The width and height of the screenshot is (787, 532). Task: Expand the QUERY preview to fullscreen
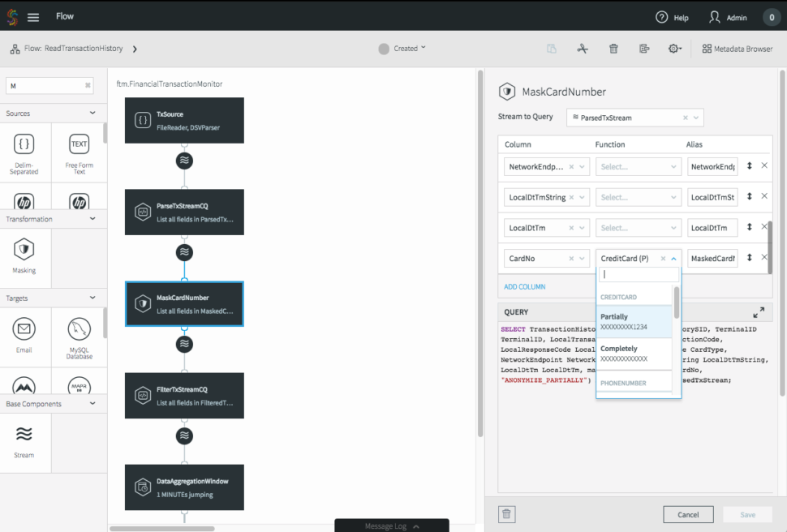(x=759, y=312)
